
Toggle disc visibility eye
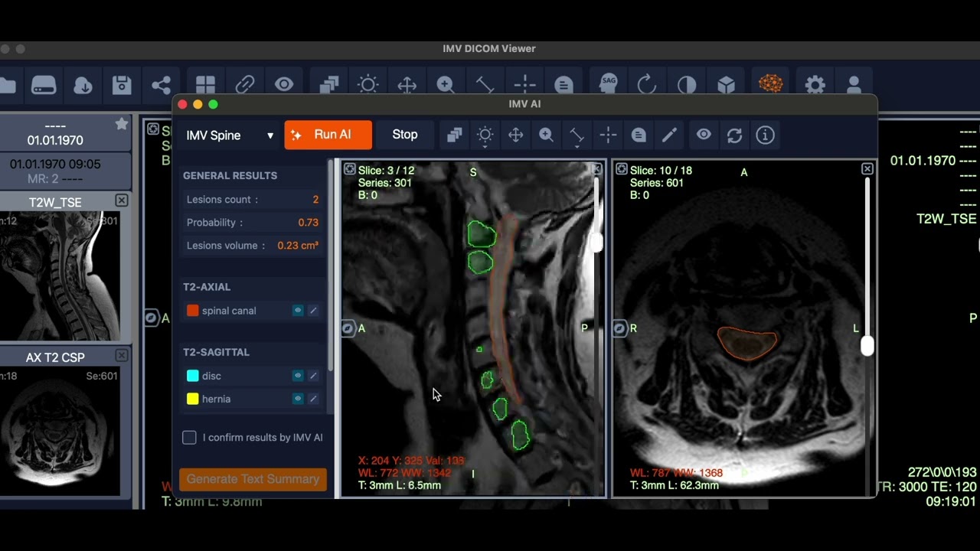pos(298,376)
